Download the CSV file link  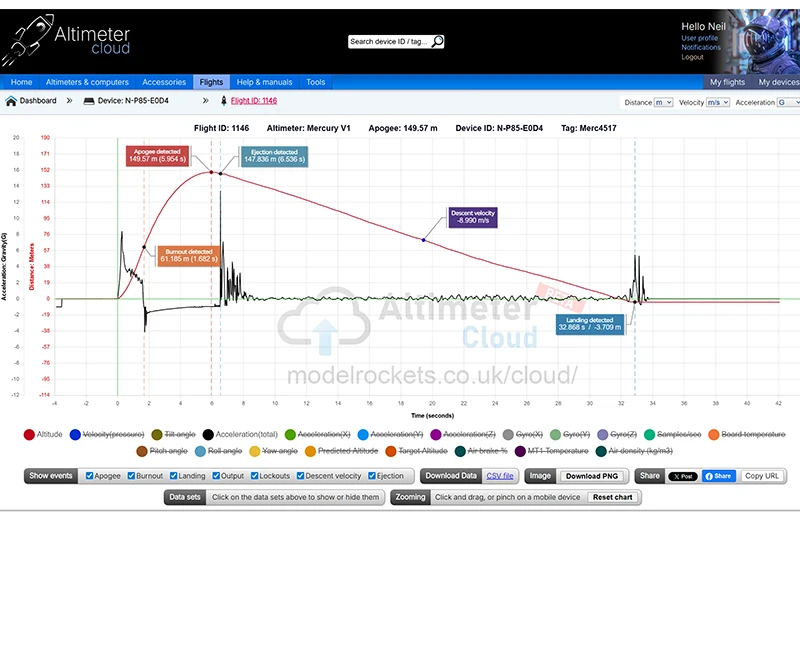coord(500,476)
